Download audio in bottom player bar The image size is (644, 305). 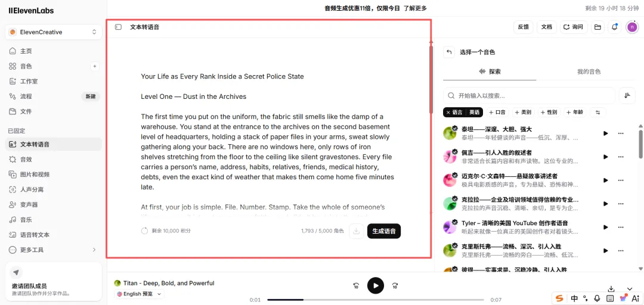(611, 289)
